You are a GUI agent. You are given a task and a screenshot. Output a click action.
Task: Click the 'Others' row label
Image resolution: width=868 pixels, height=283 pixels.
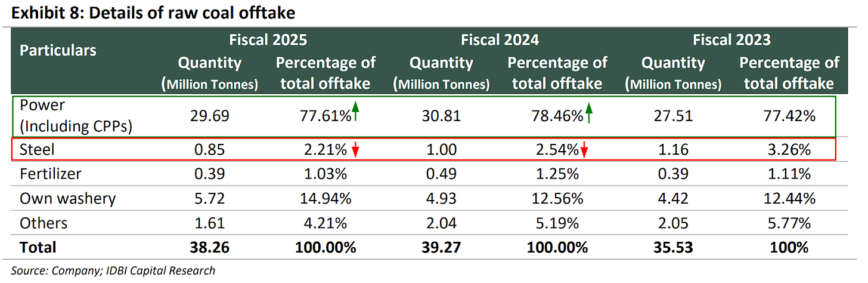pyautogui.click(x=44, y=223)
